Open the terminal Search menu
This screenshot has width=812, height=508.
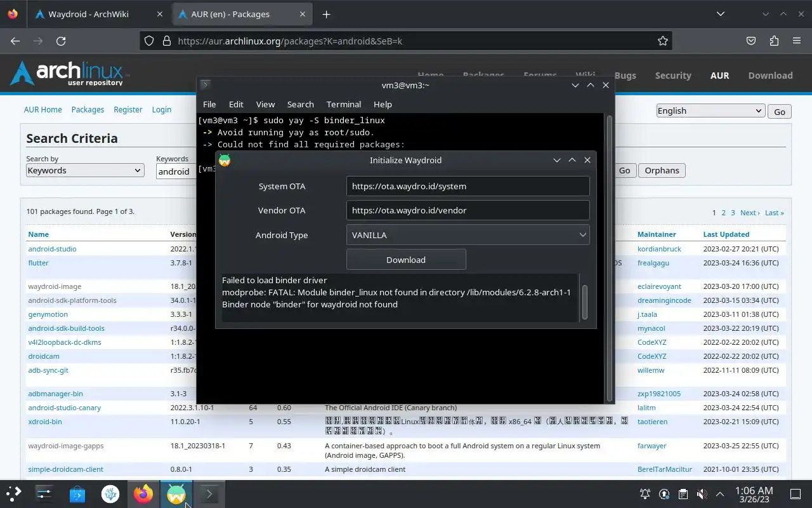point(300,104)
